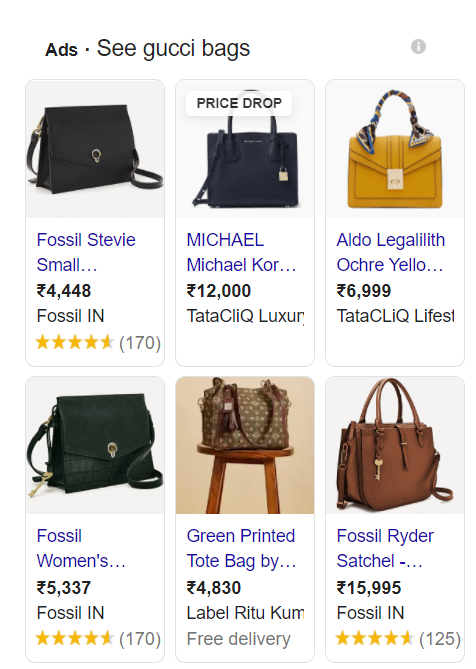Click the Label Ritu Kumar seller name
The image size is (476, 669).
pos(245,613)
